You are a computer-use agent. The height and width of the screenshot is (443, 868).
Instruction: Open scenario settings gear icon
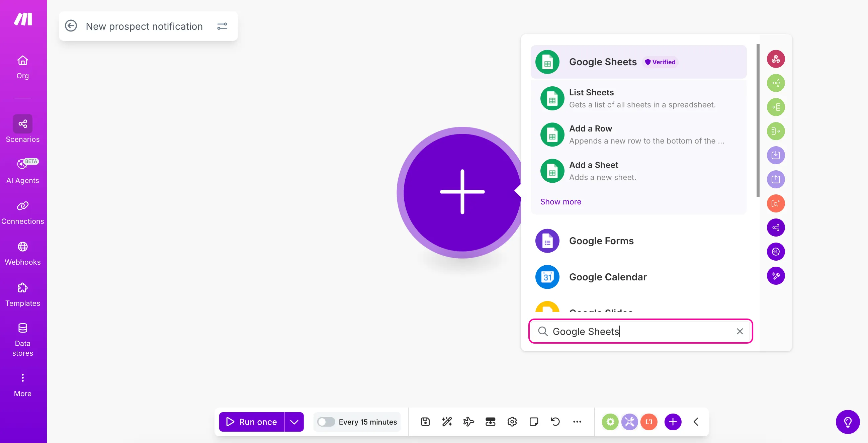[512, 422]
